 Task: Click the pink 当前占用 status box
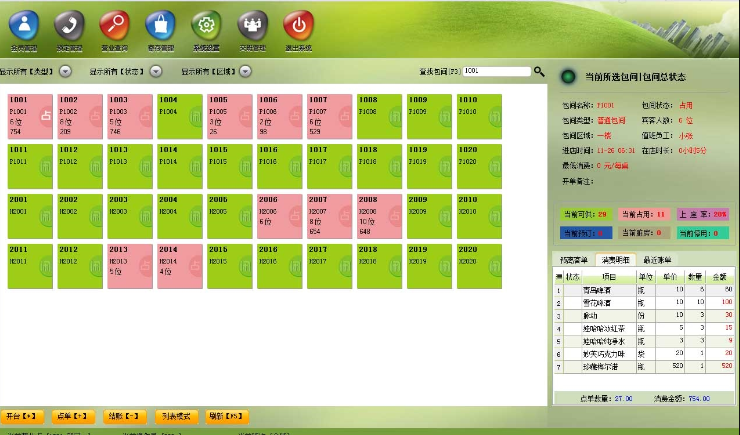[x=644, y=214]
